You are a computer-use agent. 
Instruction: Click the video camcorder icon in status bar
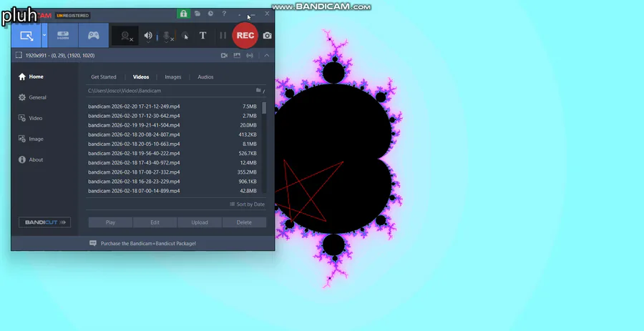coord(224,55)
